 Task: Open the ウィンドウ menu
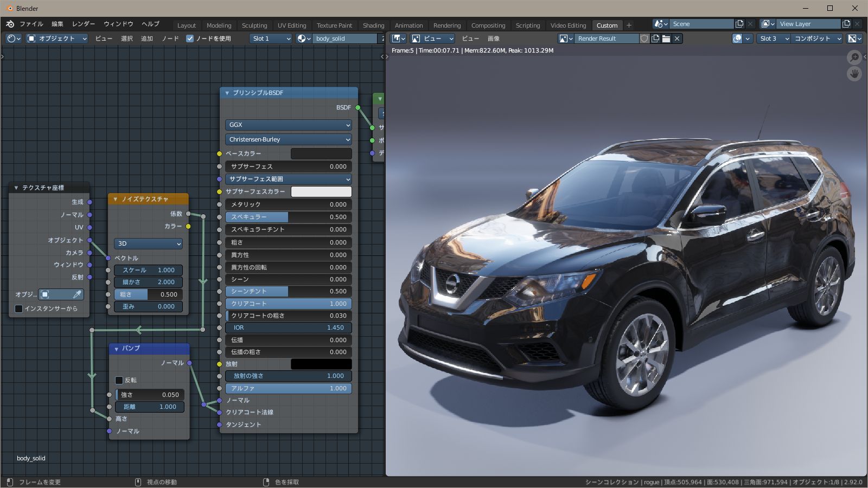coord(118,24)
